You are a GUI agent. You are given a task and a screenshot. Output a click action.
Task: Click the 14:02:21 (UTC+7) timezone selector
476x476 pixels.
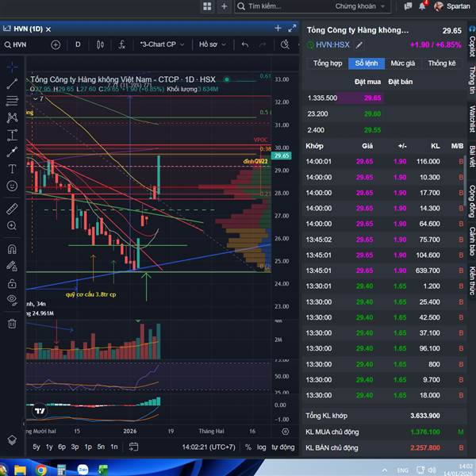click(x=209, y=447)
